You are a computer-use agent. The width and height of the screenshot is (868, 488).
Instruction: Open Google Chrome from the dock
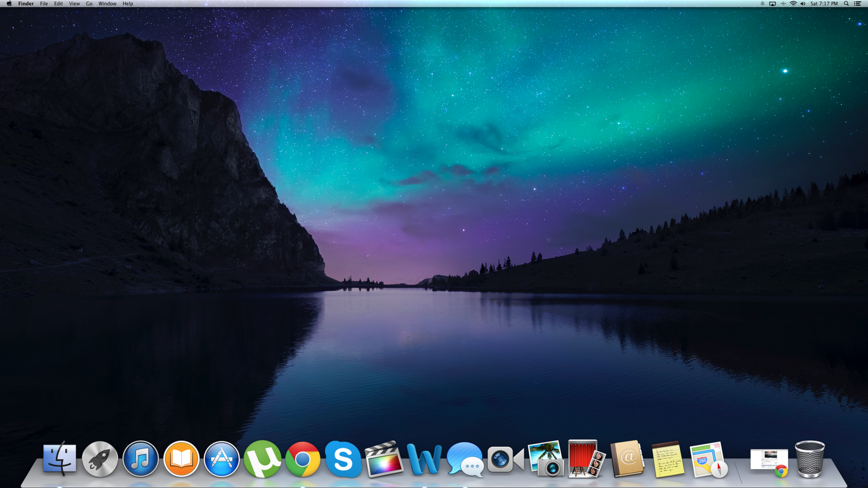click(303, 459)
